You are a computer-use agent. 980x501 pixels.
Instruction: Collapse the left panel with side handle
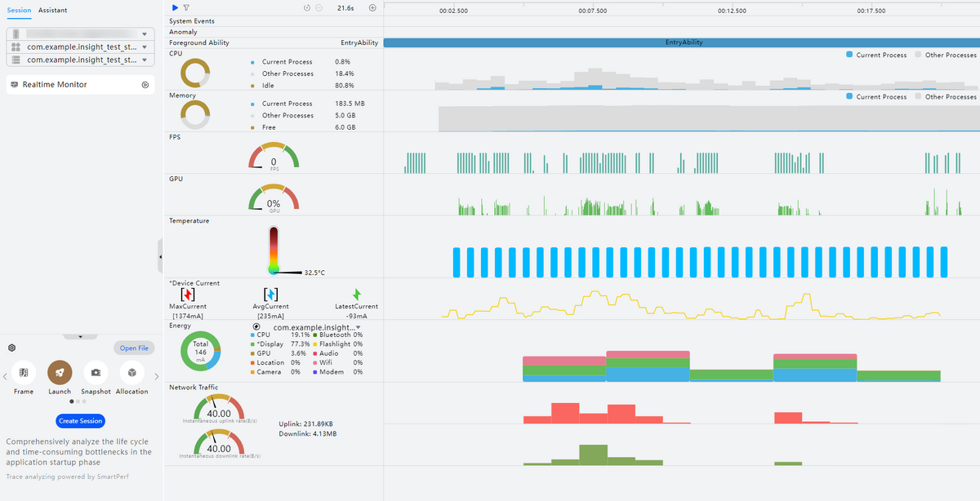160,256
